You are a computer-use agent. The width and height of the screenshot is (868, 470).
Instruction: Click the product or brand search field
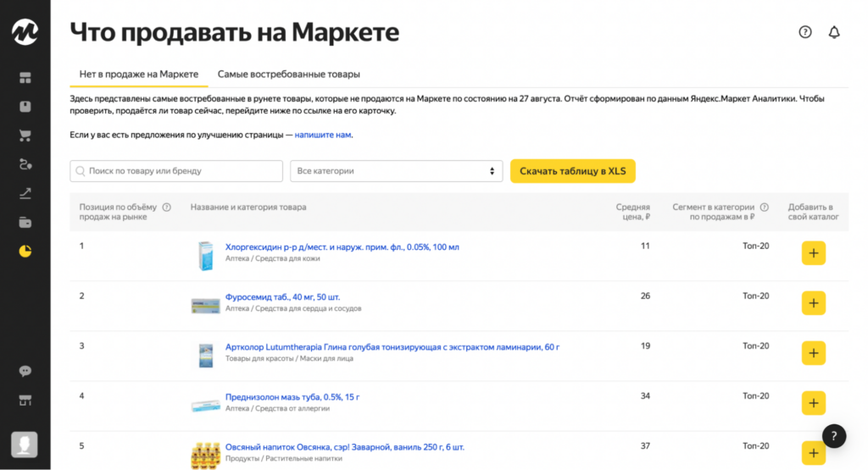[x=176, y=171]
